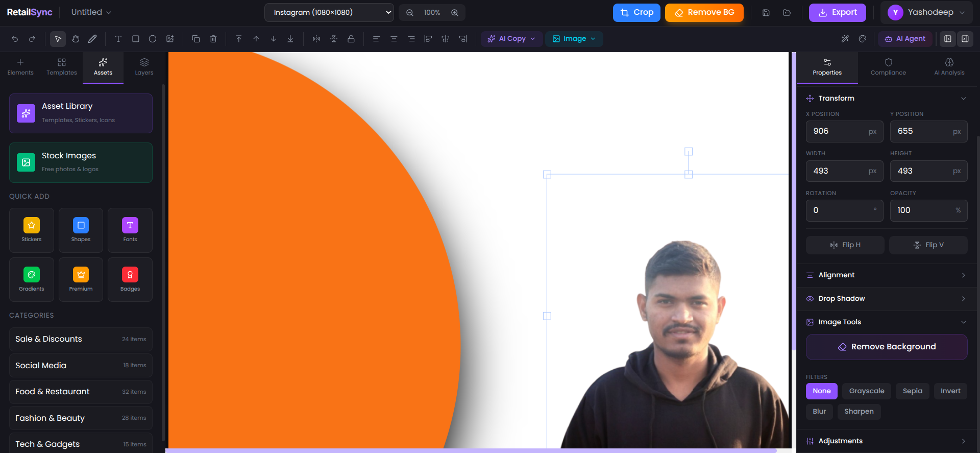Apply the Sharpen filter
The image size is (980, 453).
coord(859,412)
